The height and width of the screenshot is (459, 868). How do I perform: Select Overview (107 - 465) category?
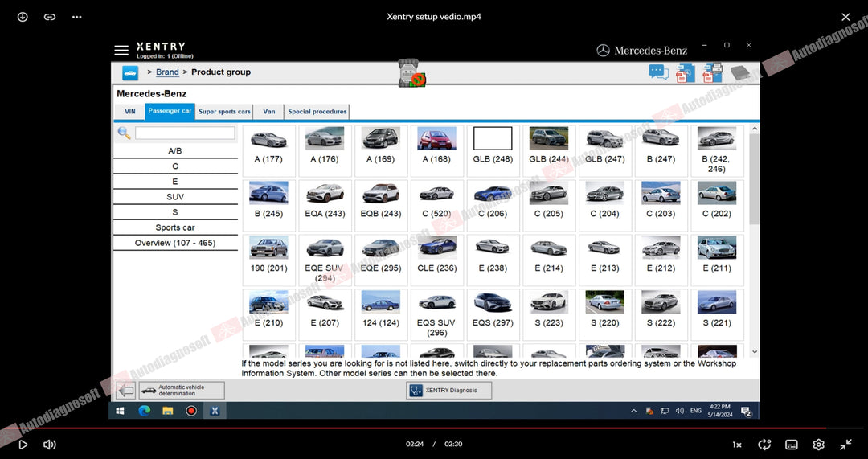(x=175, y=243)
